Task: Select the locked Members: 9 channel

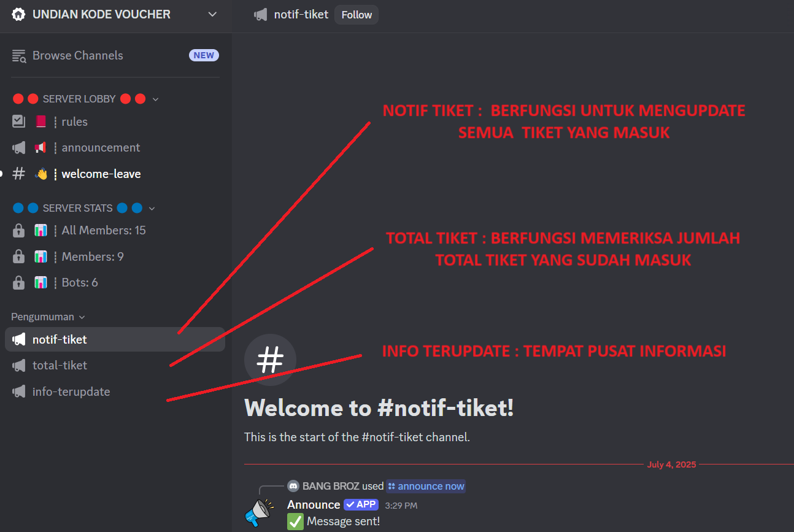Action: coord(115,256)
